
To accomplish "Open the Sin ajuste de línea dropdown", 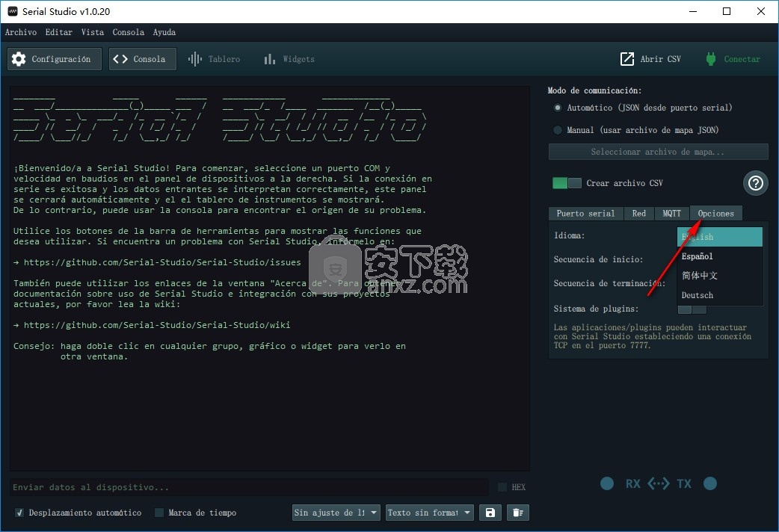I will [x=336, y=513].
